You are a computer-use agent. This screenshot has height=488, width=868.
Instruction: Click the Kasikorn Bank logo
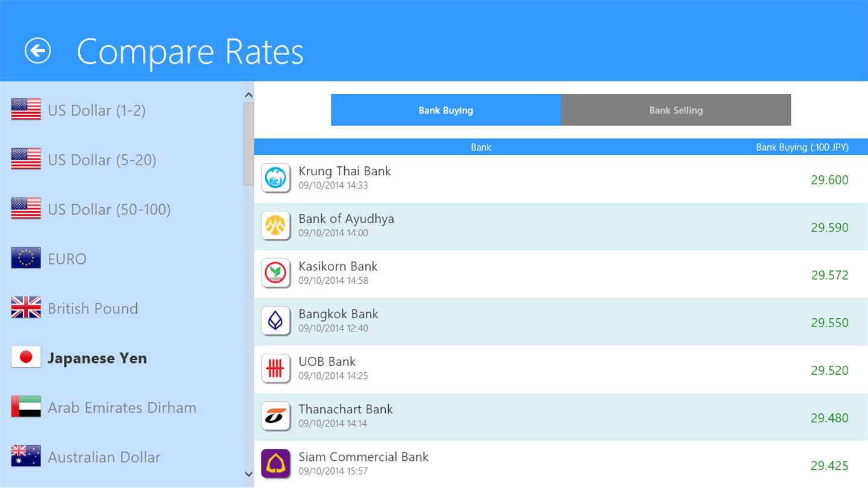coord(275,274)
